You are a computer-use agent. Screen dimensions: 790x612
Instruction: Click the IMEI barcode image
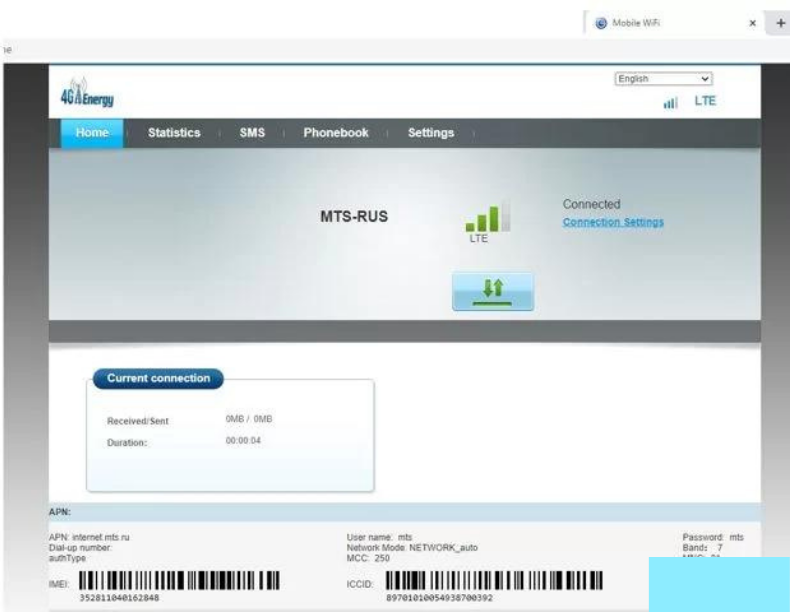(179, 580)
